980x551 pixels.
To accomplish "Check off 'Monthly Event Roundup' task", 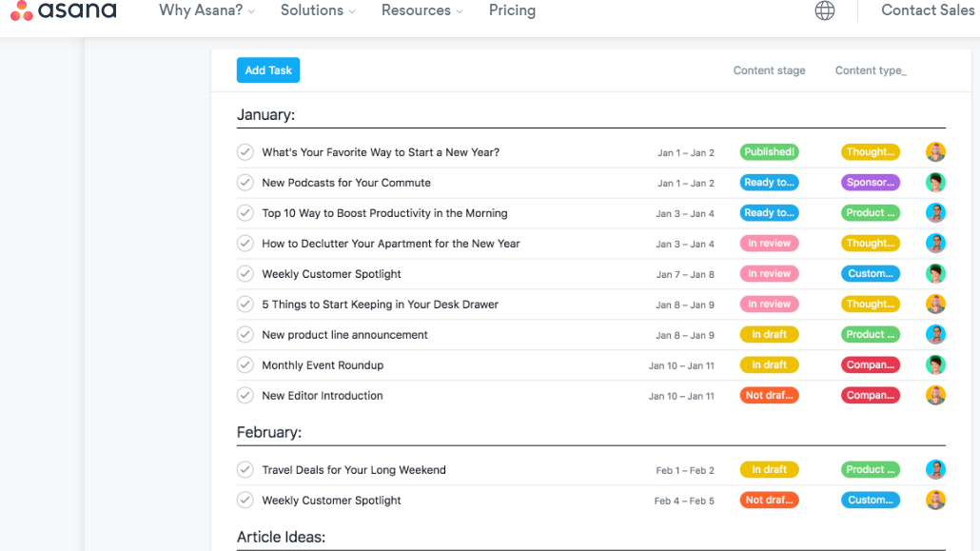I will 245,365.
